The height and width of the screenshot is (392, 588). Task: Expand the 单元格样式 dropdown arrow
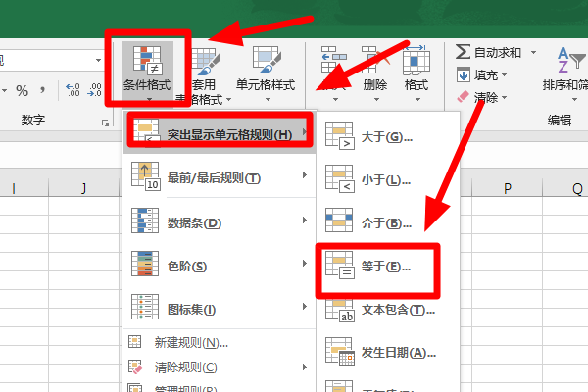268,99
